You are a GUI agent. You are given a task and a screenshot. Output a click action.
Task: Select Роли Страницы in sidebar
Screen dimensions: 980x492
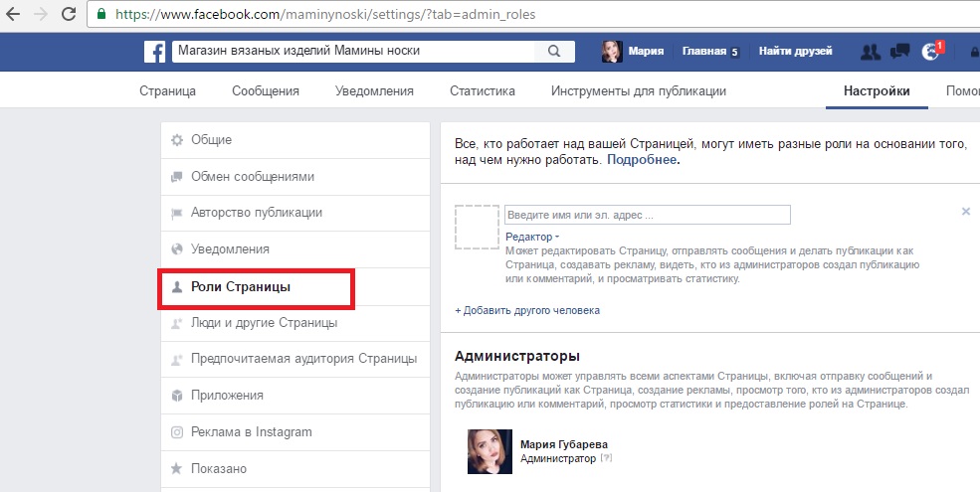[x=240, y=287]
